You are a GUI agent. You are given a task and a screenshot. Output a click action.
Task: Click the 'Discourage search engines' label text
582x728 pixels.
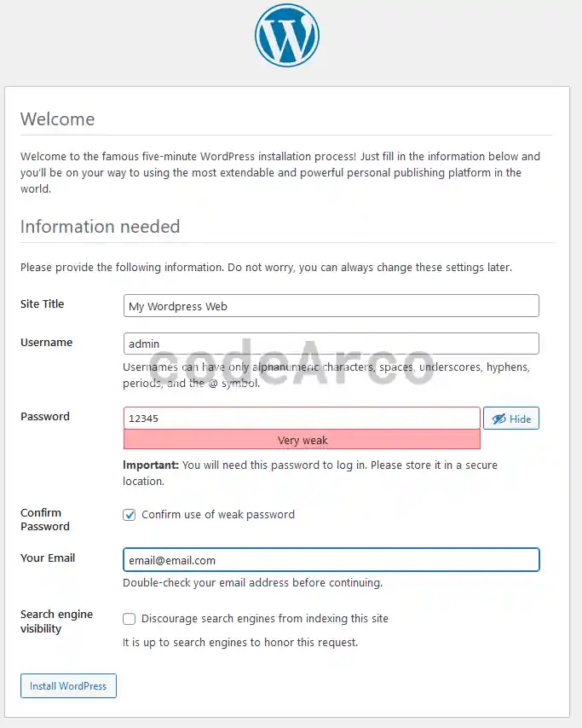tap(265, 618)
